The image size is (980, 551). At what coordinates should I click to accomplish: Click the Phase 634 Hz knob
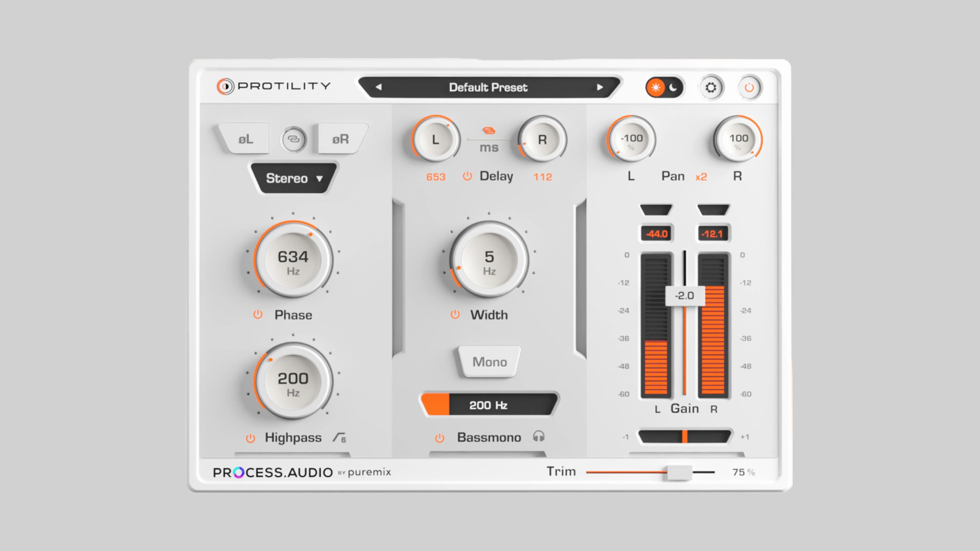pyautogui.click(x=293, y=260)
